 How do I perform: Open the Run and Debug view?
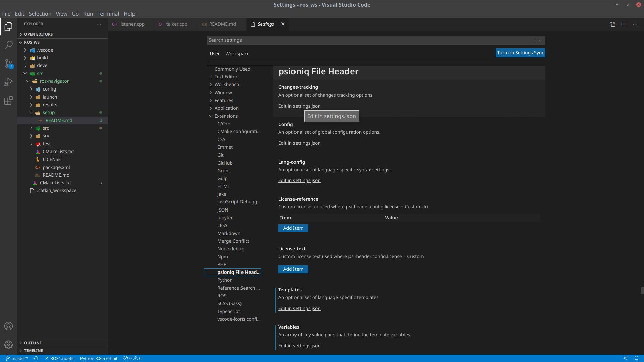coord(8,82)
